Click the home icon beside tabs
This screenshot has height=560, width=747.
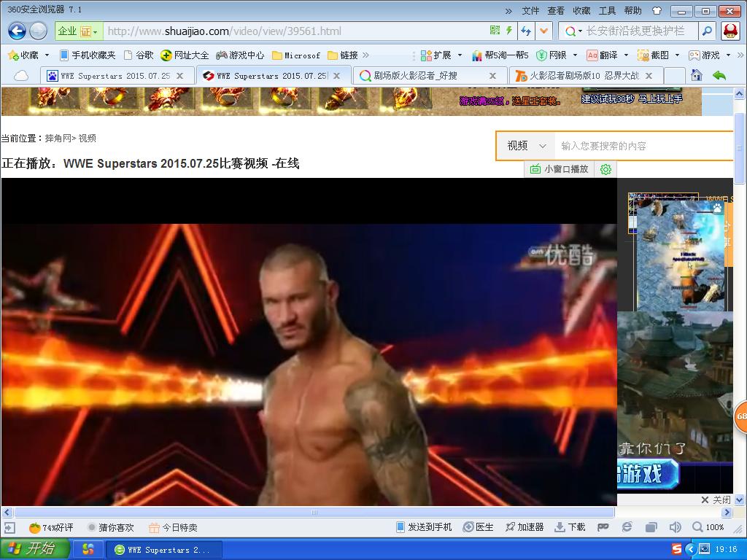point(697,75)
